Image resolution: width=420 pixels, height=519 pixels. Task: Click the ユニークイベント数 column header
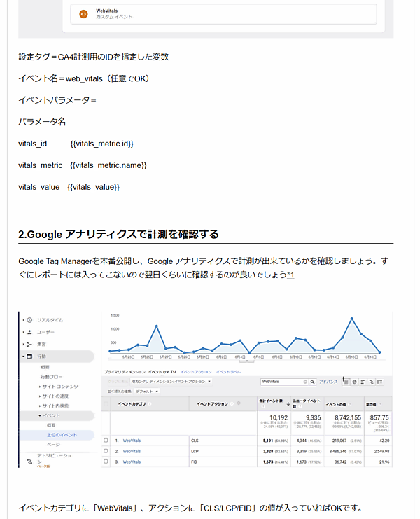[x=306, y=403]
